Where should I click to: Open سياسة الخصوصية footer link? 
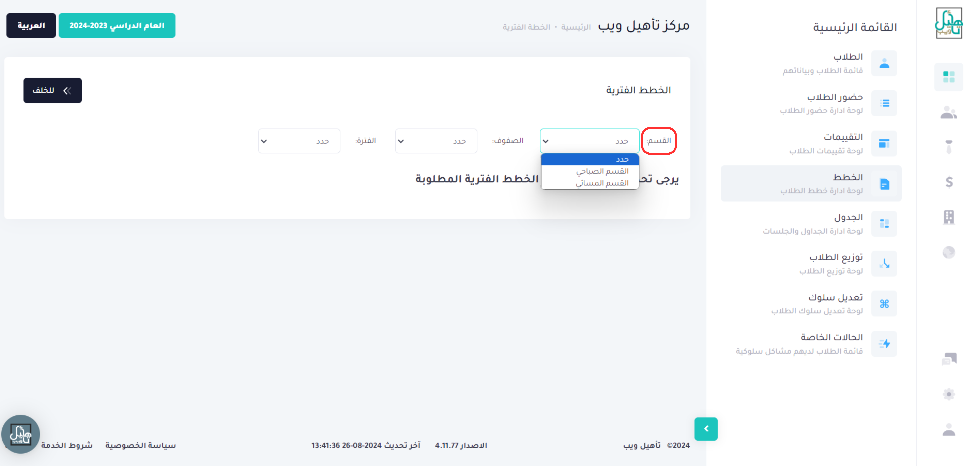point(140,446)
